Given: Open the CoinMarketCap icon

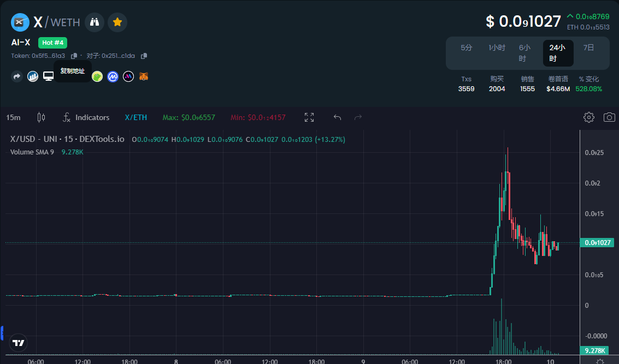Looking at the screenshot, I should pyautogui.click(x=113, y=76).
